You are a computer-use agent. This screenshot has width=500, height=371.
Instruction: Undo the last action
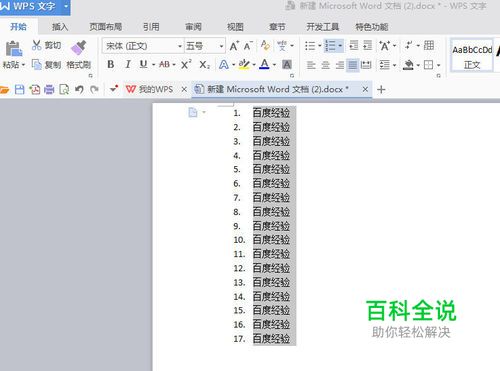(x=79, y=89)
